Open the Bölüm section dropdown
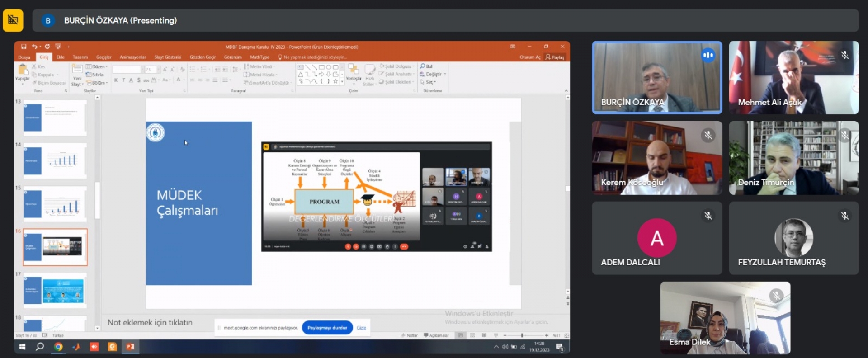This screenshot has width=868, height=358. tap(97, 83)
